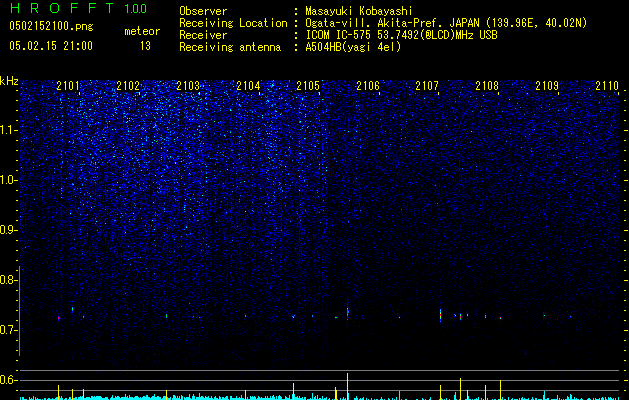The image size is (629, 400).
Task: Click the 2108 time axis marker
Action: pyautogui.click(x=487, y=86)
